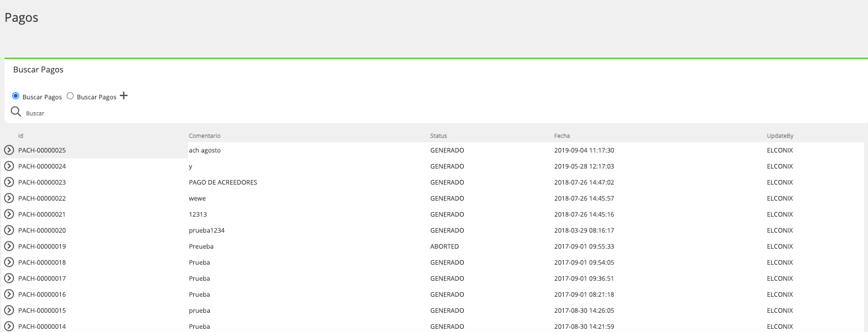Expand row PACH-00000025 with its arrow icon

[x=9, y=150]
